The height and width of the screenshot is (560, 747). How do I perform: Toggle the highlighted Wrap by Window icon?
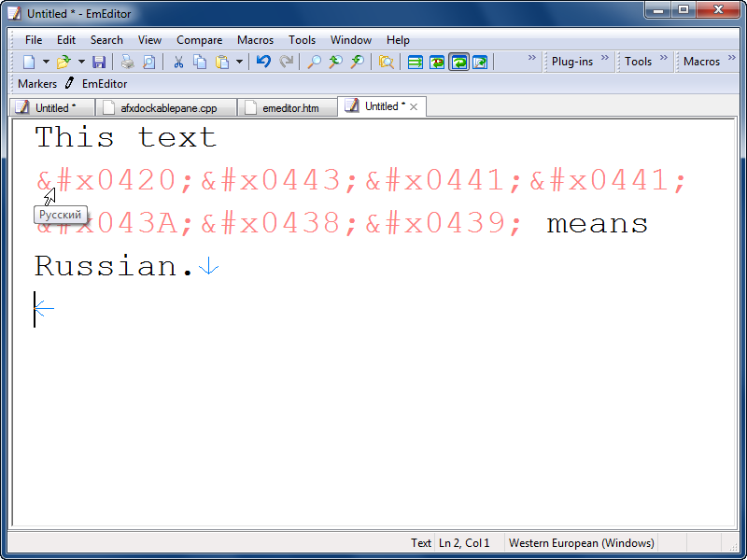click(x=458, y=62)
